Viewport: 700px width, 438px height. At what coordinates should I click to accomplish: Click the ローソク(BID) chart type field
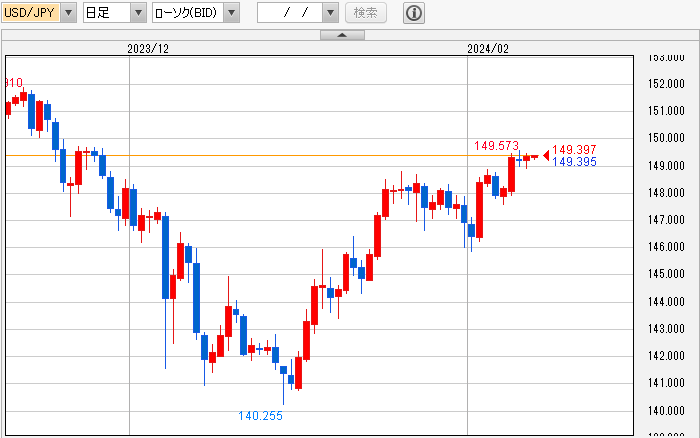[x=188, y=13]
